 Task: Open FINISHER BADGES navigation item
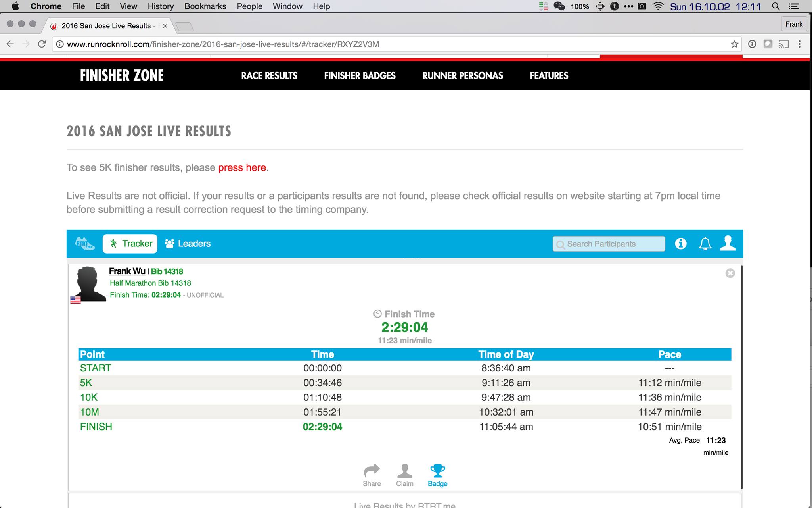coord(360,76)
